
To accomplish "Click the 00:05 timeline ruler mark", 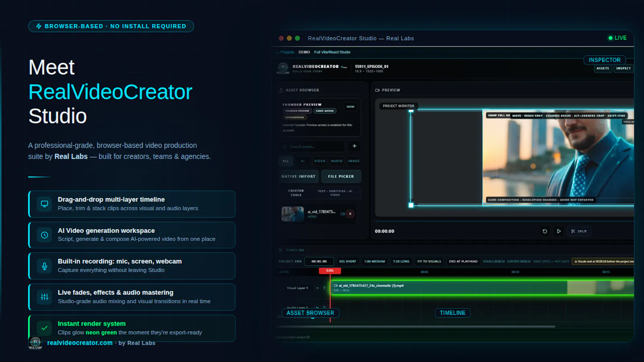I will tap(424, 272).
